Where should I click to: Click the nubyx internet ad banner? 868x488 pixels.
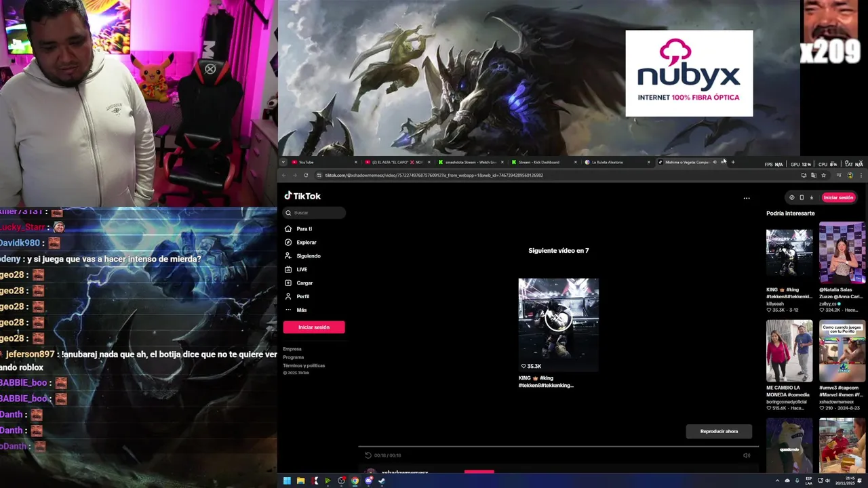point(689,73)
